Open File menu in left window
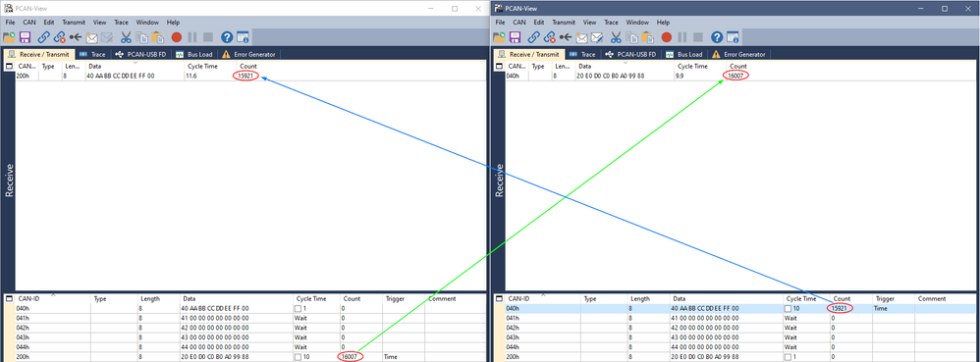 click(10, 22)
